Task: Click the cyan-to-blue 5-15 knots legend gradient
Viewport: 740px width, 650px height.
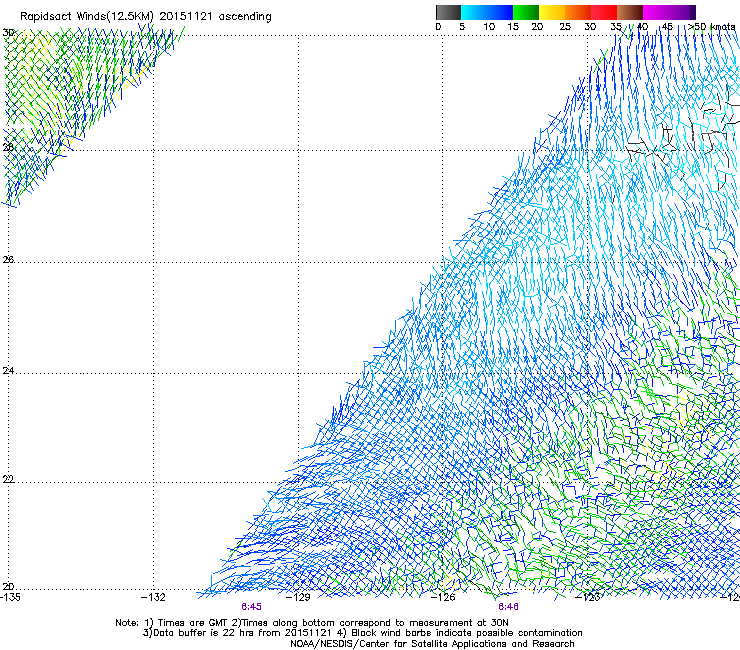Action: tap(487, 12)
